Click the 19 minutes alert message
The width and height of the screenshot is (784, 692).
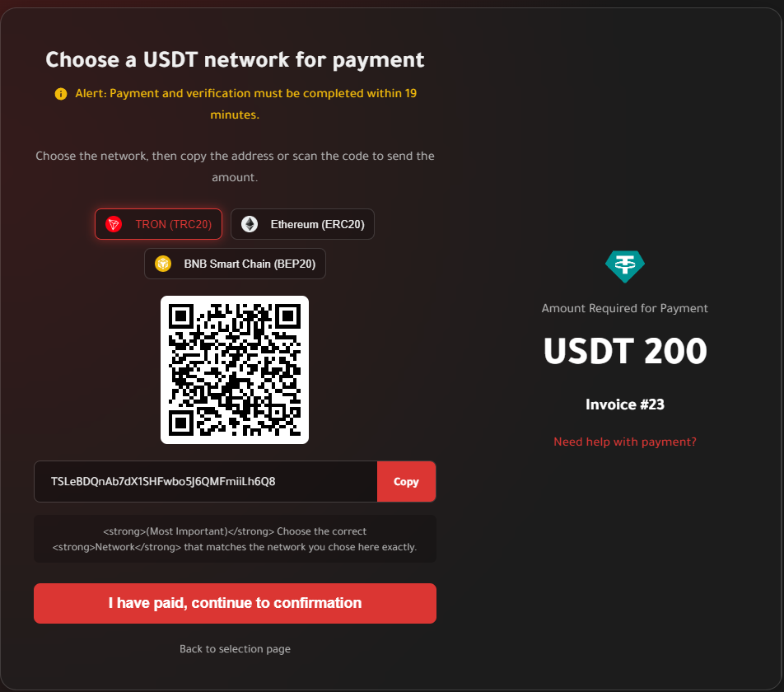click(245, 104)
